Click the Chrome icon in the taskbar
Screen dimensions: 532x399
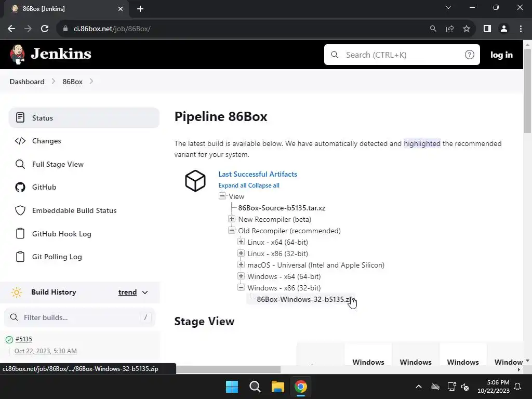(x=301, y=387)
